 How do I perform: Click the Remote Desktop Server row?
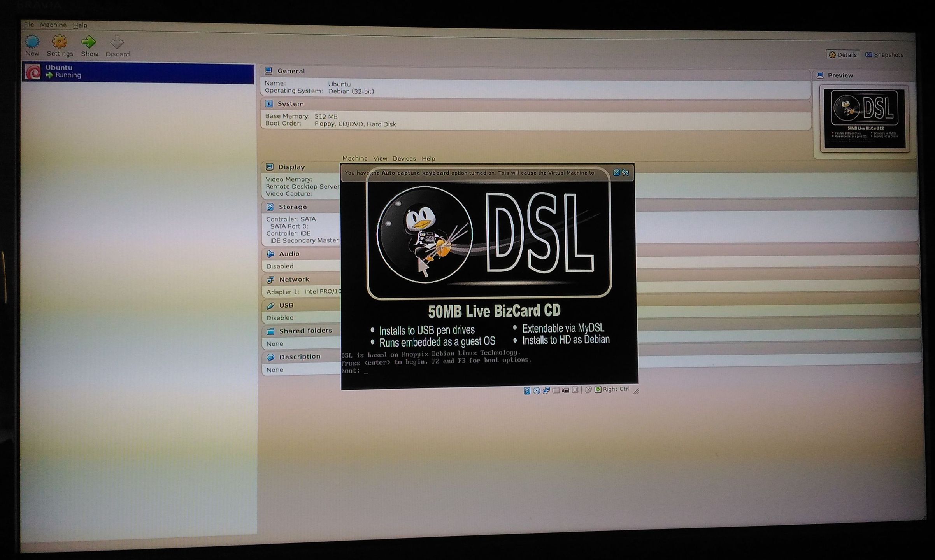pyautogui.click(x=303, y=186)
